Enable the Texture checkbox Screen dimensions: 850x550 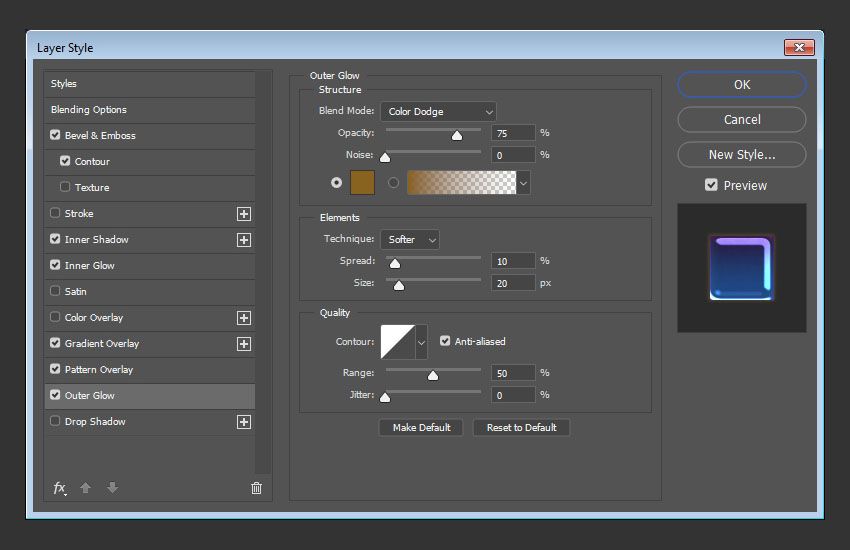65,187
